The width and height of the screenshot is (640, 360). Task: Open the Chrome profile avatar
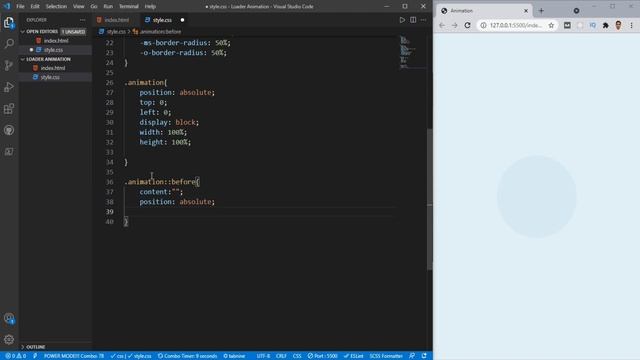[x=618, y=25]
